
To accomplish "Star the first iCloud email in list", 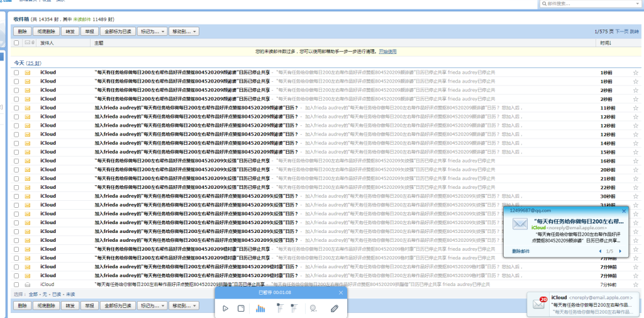I will [x=635, y=72].
